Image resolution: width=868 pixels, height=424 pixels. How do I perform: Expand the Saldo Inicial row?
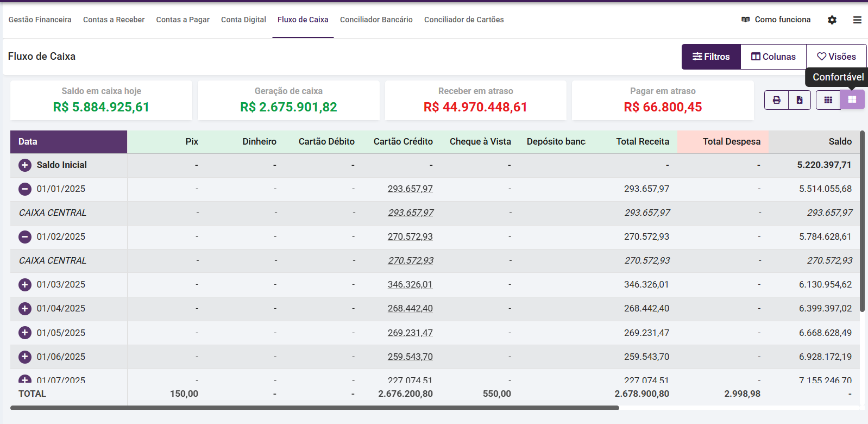pyautogui.click(x=25, y=165)
